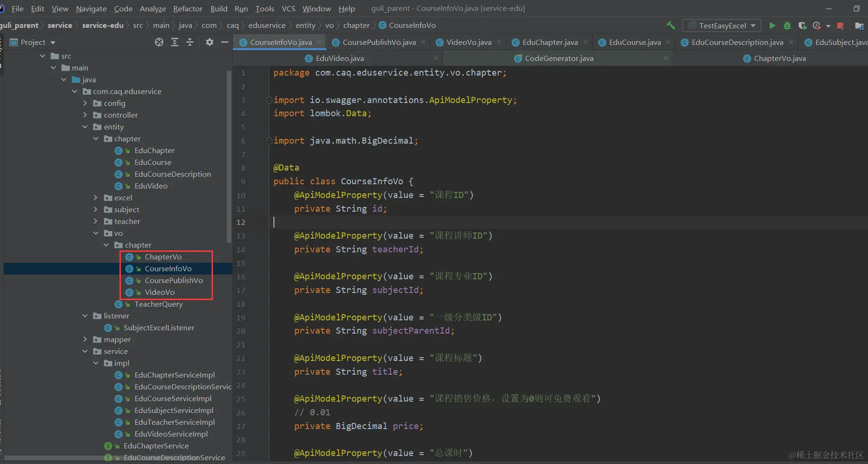Expand all nodes in Project tree
This screenshot has width=868, height=464.
[x=175, y=42]
